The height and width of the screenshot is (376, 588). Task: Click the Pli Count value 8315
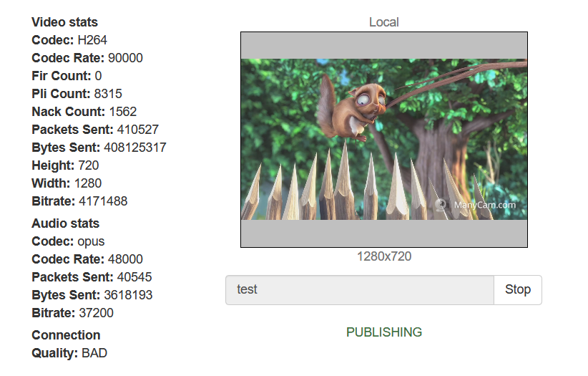108,94
